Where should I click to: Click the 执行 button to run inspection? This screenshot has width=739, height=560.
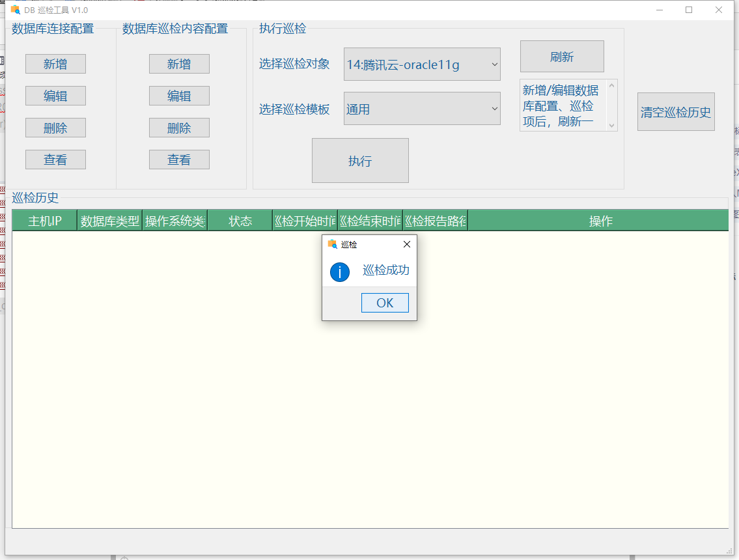pos(360,160)
